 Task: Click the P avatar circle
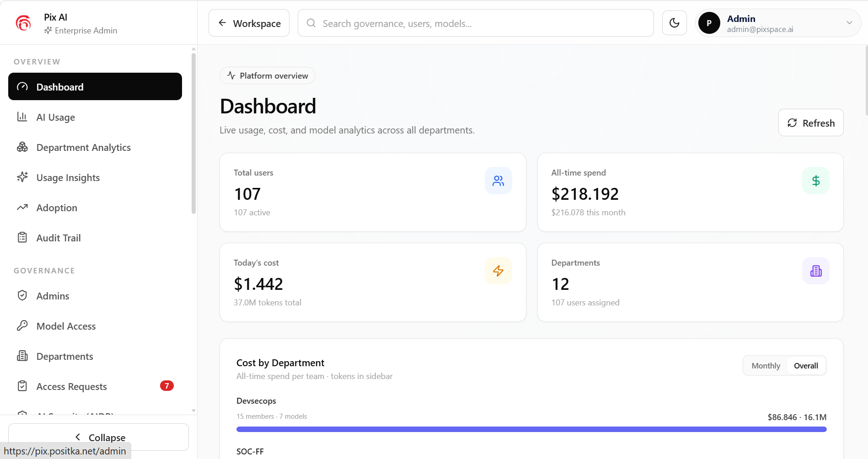pyautogui.click(x=709, y=23)
